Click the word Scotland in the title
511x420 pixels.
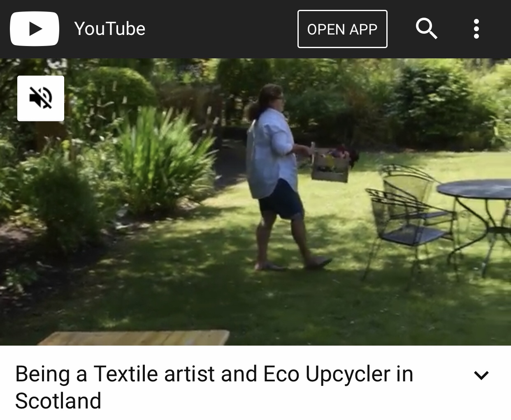(x=58, y=401)
